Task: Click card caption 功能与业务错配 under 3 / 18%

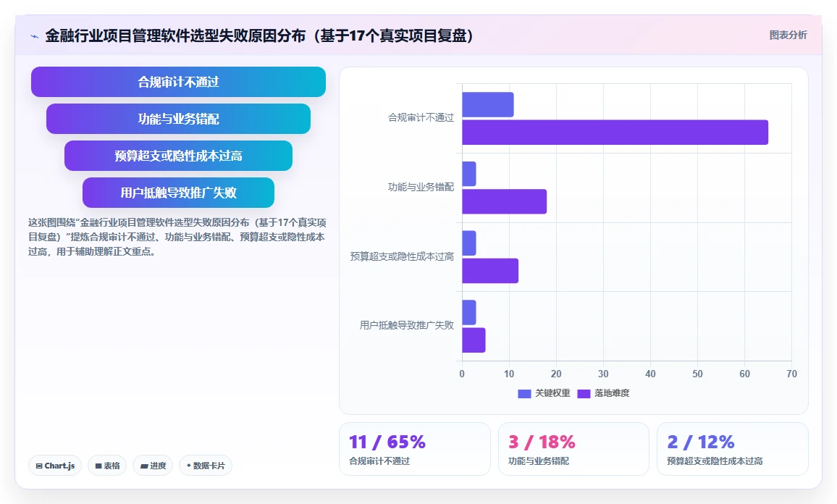Action: tap(539, 461)
